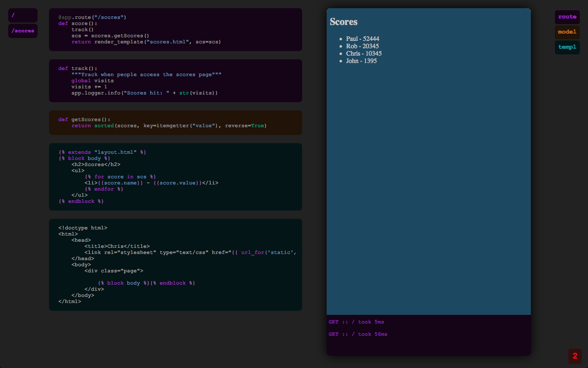Viewport: 588px width, 368px height.
Task: Select the layout.html code panel
Action: click(x=176, y=265)
